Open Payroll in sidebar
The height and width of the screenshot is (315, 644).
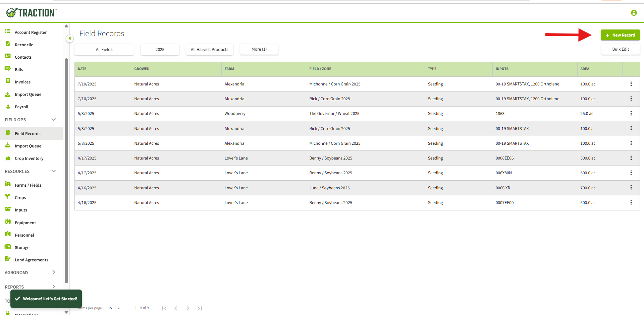click(21, 107)
